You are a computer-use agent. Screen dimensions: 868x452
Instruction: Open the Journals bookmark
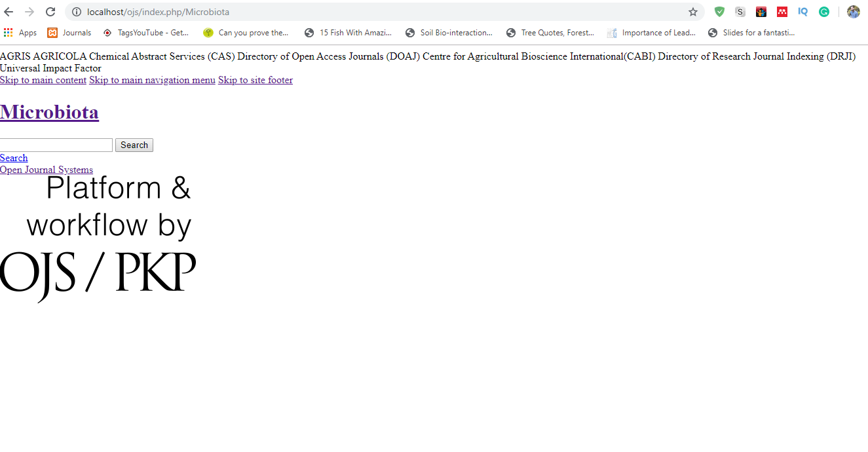click(69, 33)
